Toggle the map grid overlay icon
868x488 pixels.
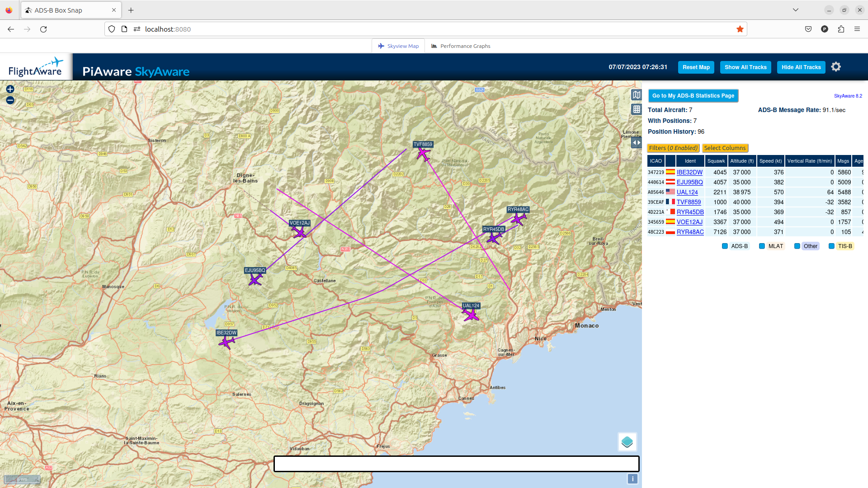(637, 109)
